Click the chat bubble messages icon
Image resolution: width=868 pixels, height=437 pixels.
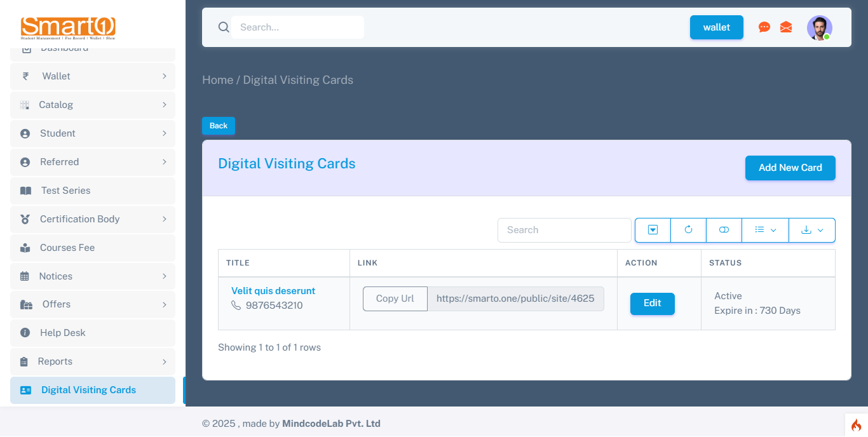[764, 27]
